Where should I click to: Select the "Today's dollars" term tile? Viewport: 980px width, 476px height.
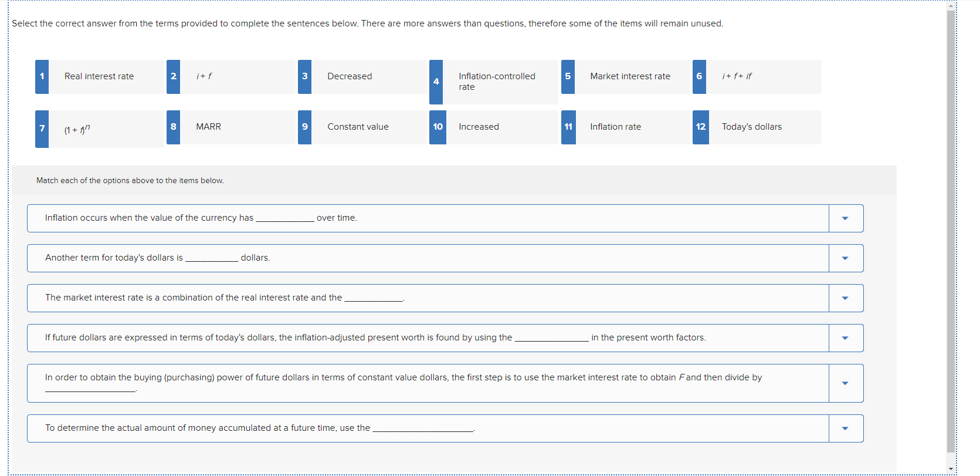point(751,127)
